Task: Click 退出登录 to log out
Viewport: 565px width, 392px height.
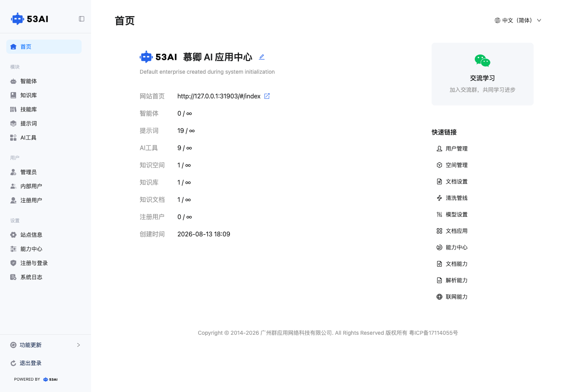Action: pos(46,363)
